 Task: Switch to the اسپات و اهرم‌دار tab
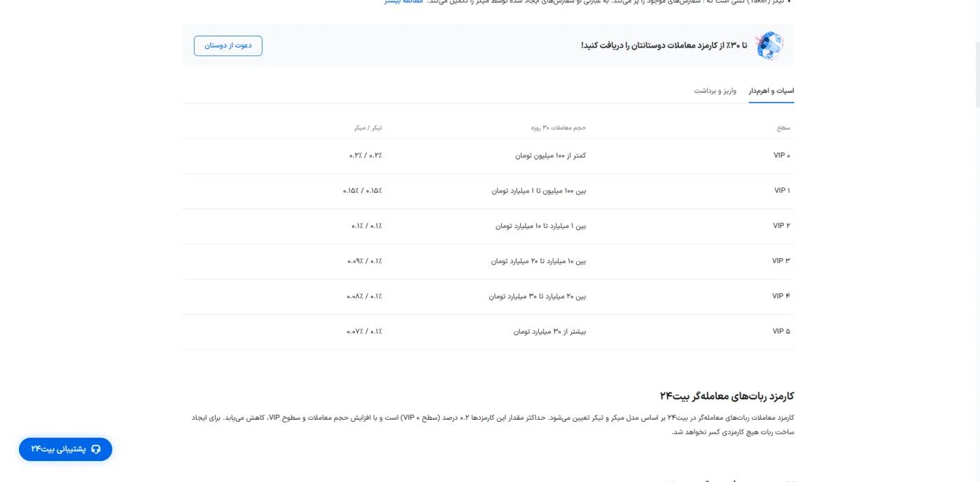pos(771,91)
